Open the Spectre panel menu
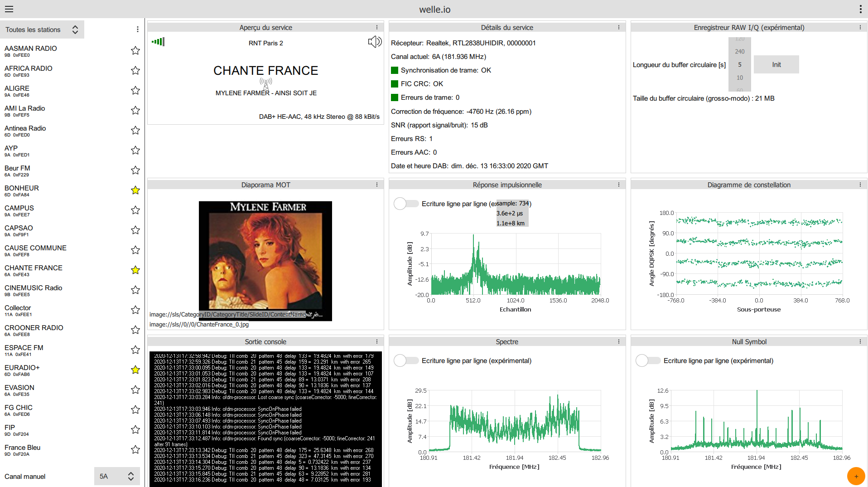The width and height of the screenshot is (868, 487). coord(619,341)
